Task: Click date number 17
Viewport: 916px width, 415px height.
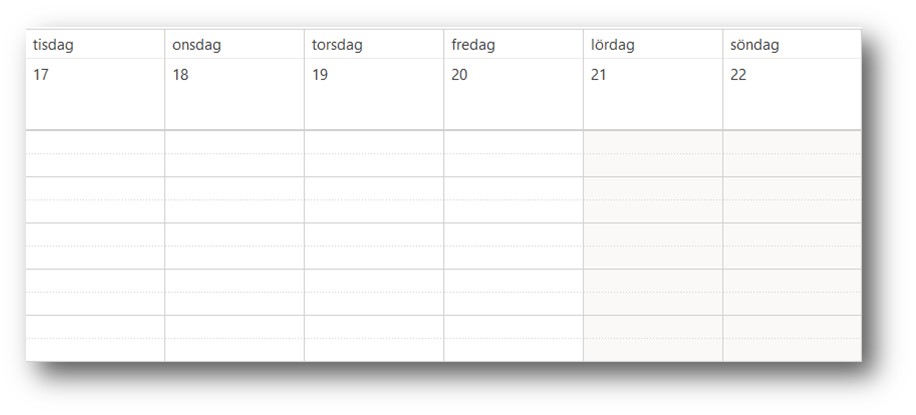Action: pos(41,75)
